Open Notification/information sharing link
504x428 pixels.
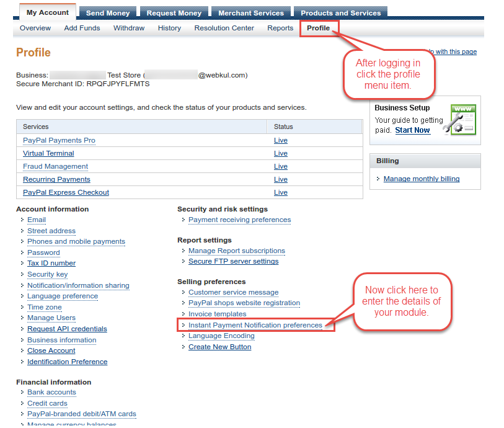tap(79, 285)
